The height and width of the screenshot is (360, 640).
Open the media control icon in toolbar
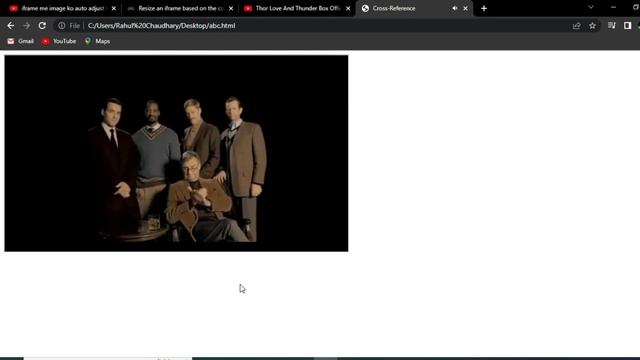pyautogui.click(x=611, y=26)
